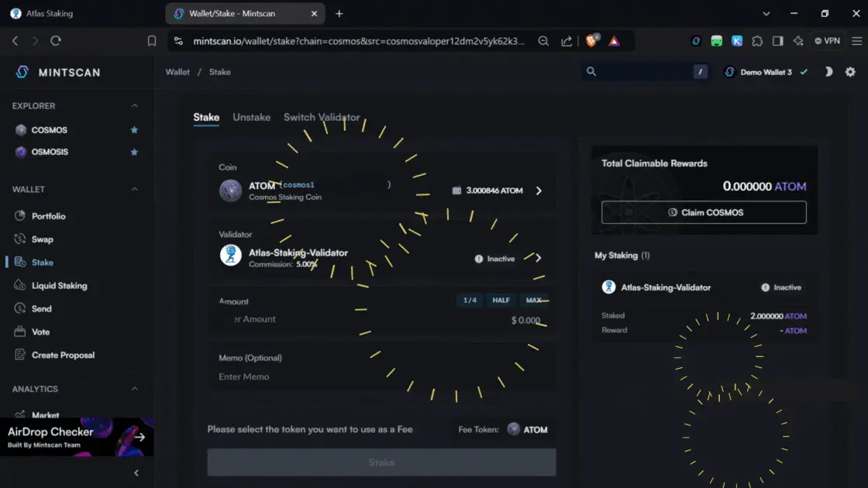Unfavorite COSMOS chain star
The image size is (868, 488).
(134, 130)
